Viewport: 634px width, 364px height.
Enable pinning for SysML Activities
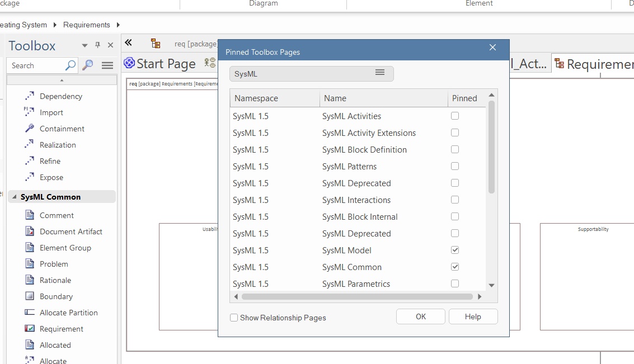pyautogui.click(x=455, y=116)
